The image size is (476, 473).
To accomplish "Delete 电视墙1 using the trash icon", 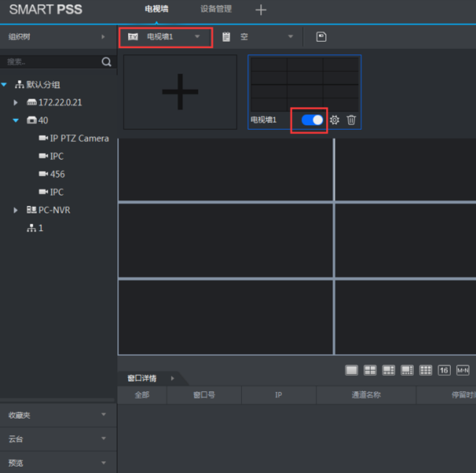I will coord(351,120).
